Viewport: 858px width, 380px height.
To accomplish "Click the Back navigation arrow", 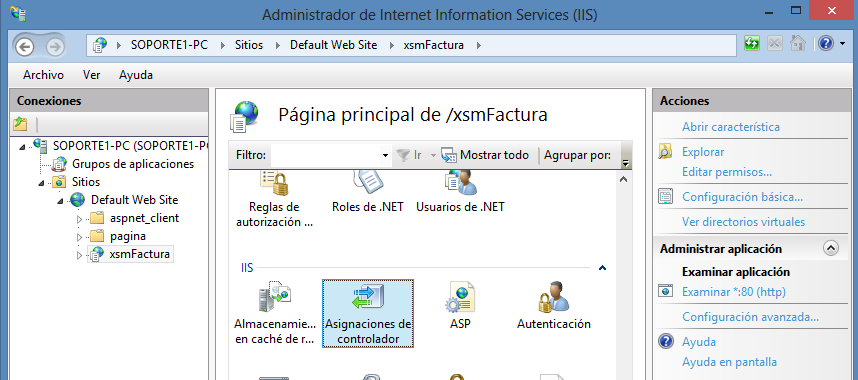I will 25,47.
